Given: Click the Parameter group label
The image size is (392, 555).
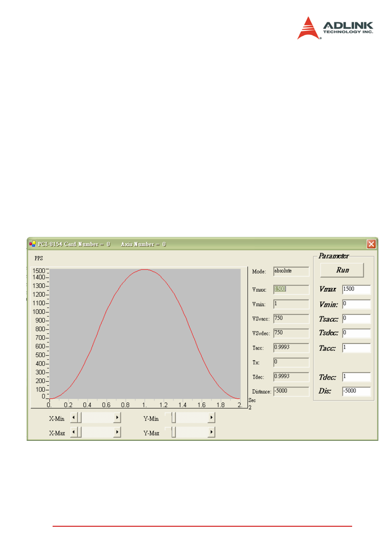Looking at the screenshot, I should click(x=334, y=256).
